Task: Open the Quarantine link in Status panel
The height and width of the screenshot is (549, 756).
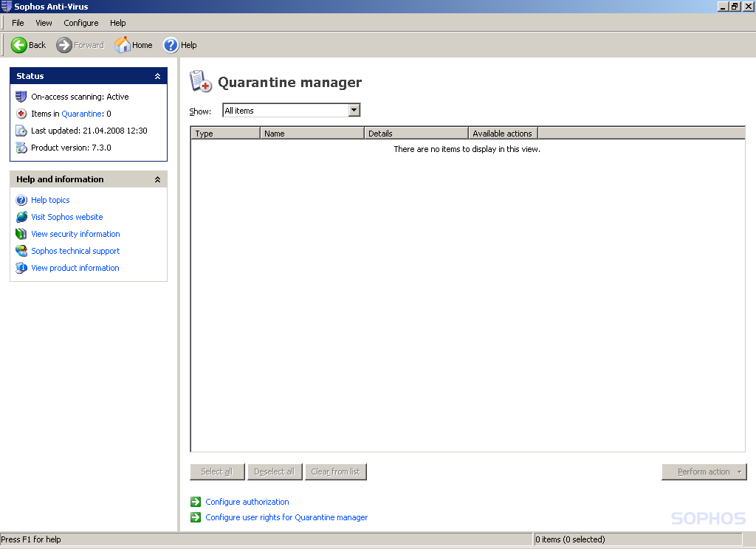Action: pyautogui.click(x=81, y=114)
